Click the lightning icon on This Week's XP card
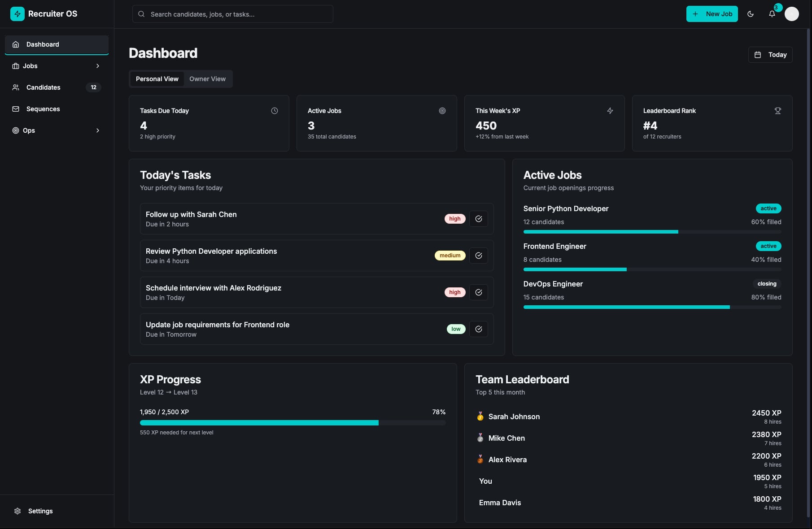 coord(610,111)
